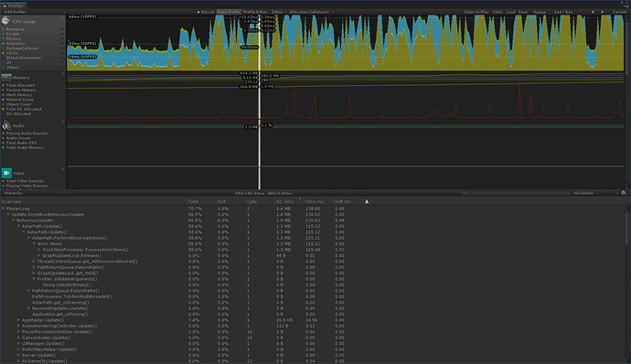Screen dimensions: 631x364
Task: Toggle VSync category in CPU chart
Action: [12, 53]
